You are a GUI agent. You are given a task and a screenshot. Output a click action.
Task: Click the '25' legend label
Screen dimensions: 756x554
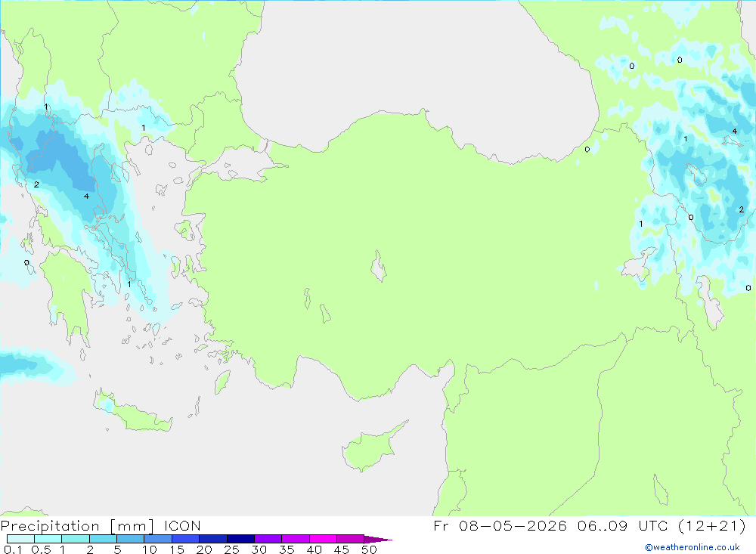pyautogui.click(x=231, y=549)
